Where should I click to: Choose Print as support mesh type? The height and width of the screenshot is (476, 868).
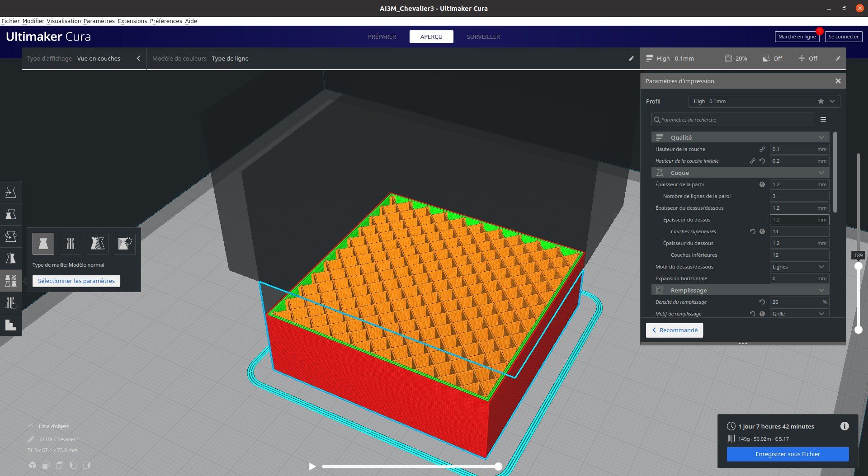71,244
